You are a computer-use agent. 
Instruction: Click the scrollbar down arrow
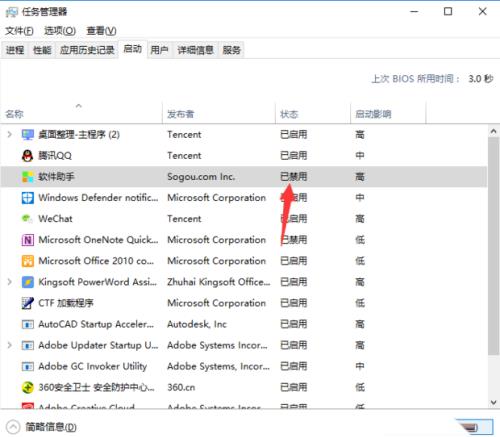[493, 402]
